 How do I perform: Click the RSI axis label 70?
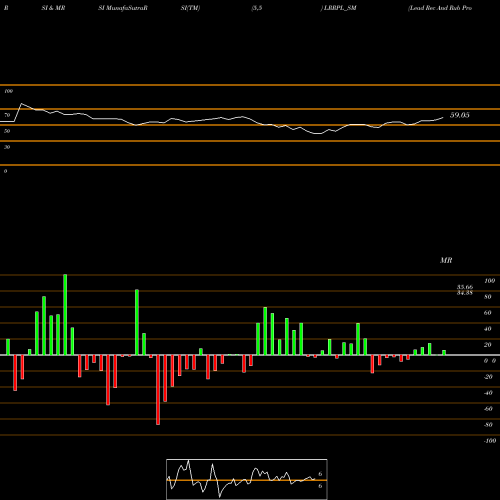7,115
